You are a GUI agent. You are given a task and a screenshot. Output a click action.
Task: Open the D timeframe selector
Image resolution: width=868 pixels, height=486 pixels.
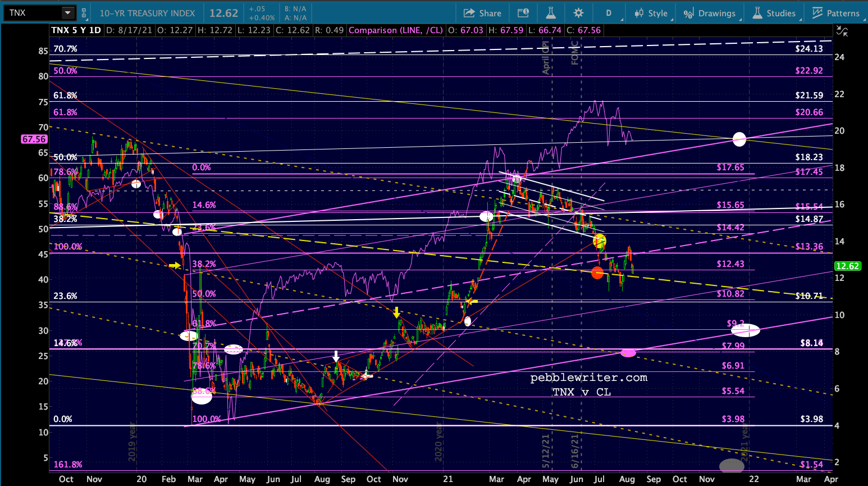coord(609,13)
